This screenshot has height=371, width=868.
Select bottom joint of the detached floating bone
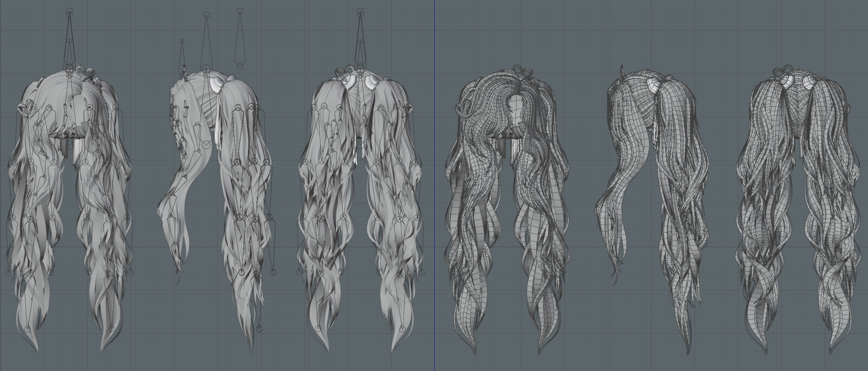point(239,66)
